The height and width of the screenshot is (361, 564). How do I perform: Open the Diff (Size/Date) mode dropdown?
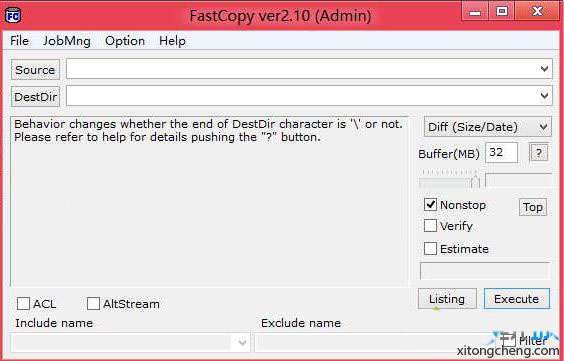tap(487, 127)
